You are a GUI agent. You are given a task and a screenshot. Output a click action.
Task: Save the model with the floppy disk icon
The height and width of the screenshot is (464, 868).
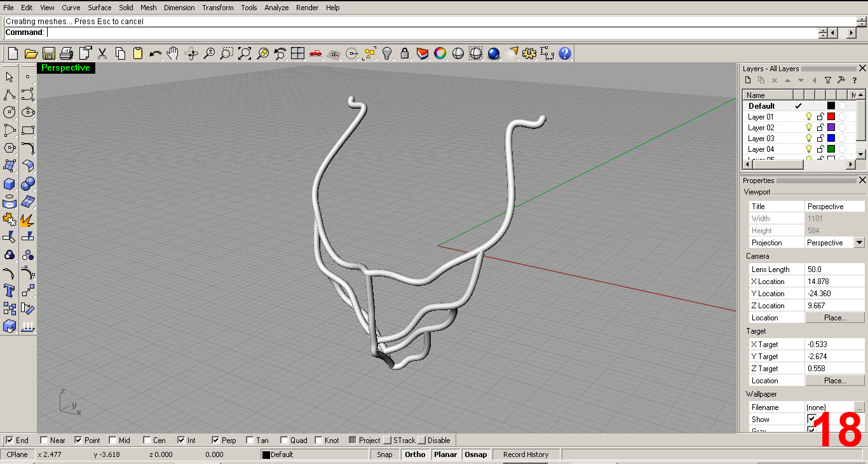tap(48, 53)
